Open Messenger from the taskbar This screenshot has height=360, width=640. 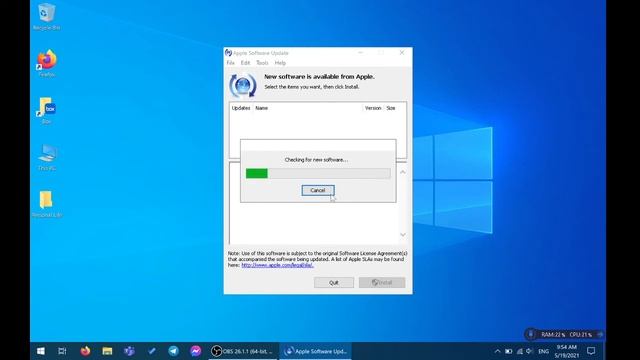point(196,351)
